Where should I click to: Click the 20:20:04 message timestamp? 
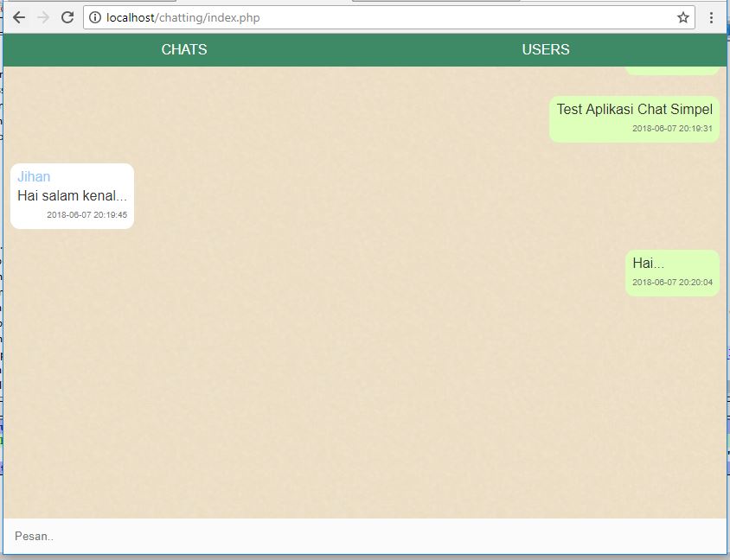(672, 283)
